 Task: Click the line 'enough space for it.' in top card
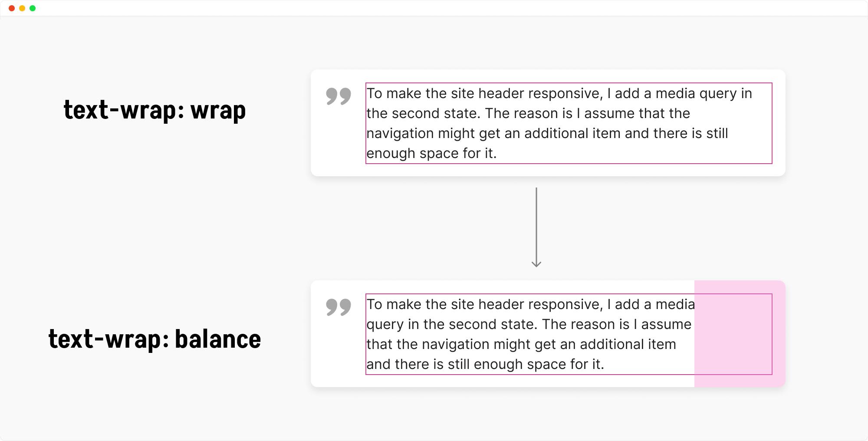pos(431,153)
